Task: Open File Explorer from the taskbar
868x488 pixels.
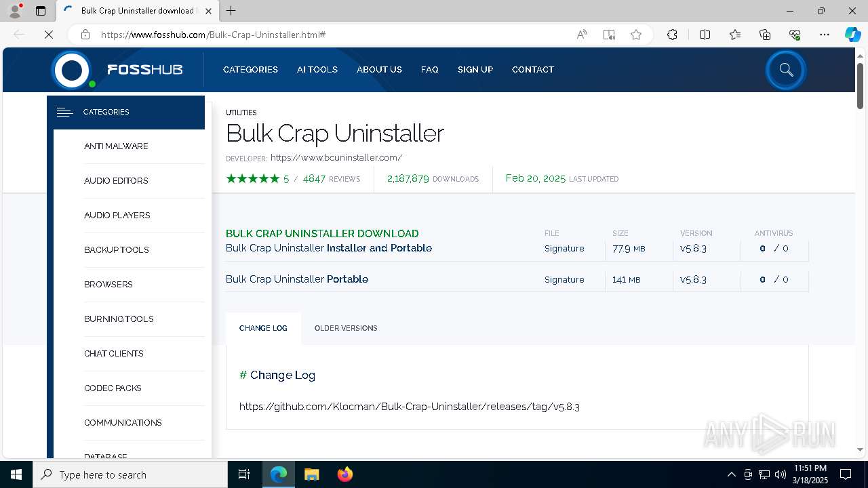Action: click(312, 474)
